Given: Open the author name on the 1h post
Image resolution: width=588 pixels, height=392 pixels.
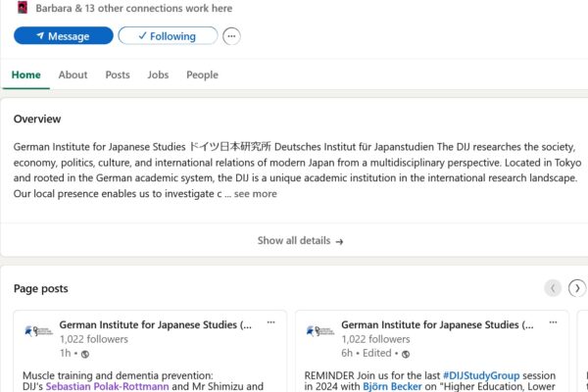Looking at the screenshot, I should [x=155, y=324].
